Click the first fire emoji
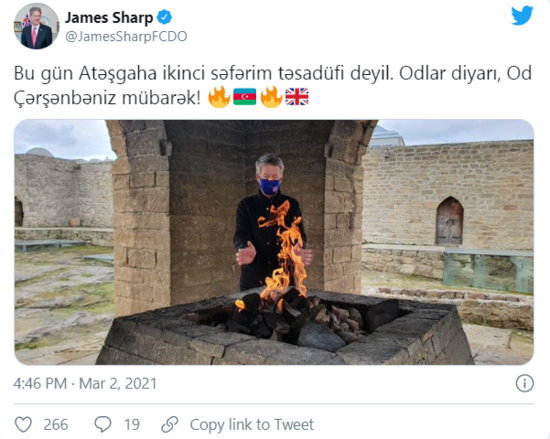The image size is (550, 439). [x=219, y=96]
